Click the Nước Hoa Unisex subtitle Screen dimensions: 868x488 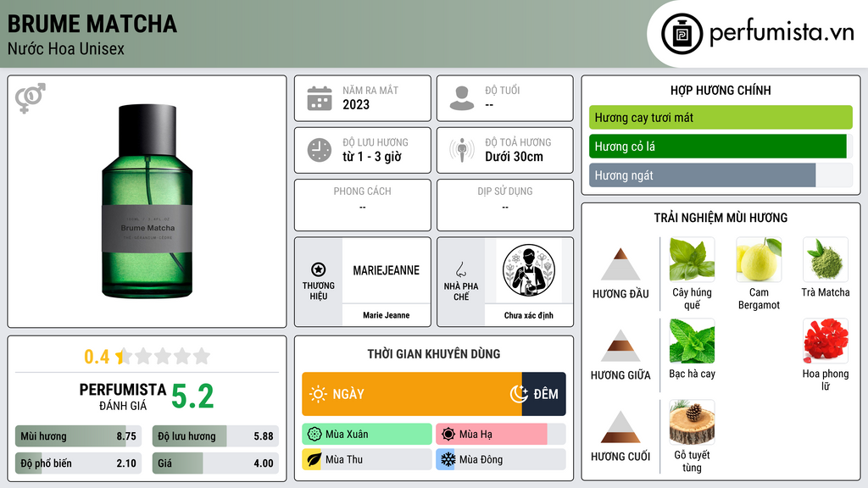66,48
